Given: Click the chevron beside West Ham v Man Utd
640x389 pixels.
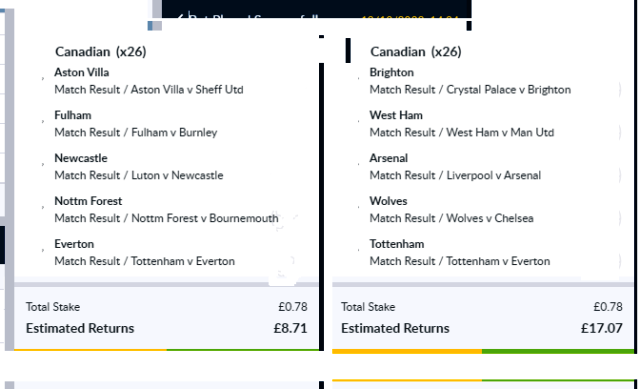Looking at the screenshot, I should pyautogui.click(x=620, y=132).
